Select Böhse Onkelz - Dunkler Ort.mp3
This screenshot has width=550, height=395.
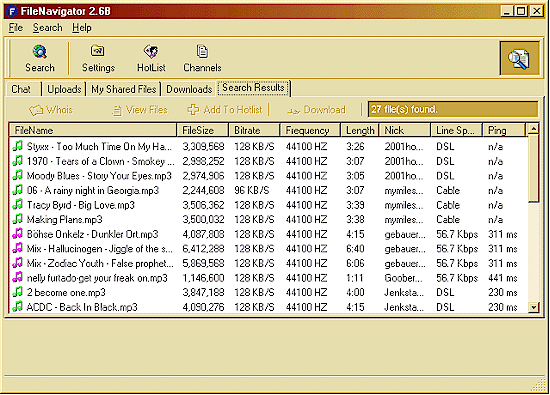pyautogui.click(x=93, y=234)
